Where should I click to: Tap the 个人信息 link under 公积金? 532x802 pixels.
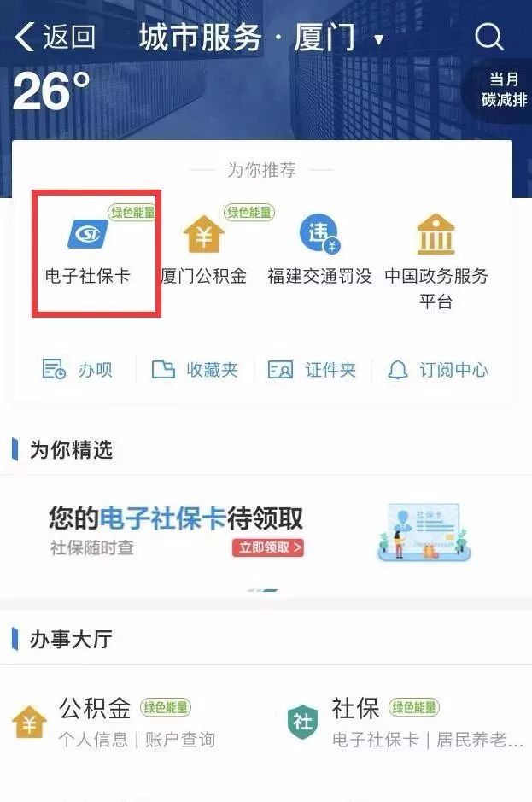93,740
